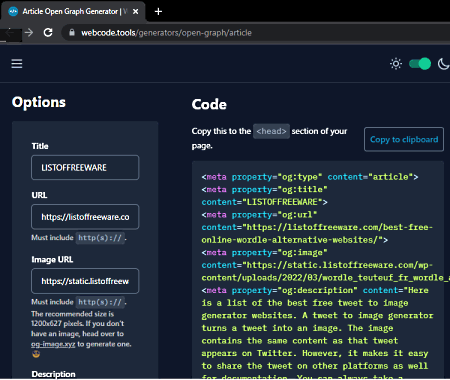Open the og-image.xyz link

[x=53, y=344]
